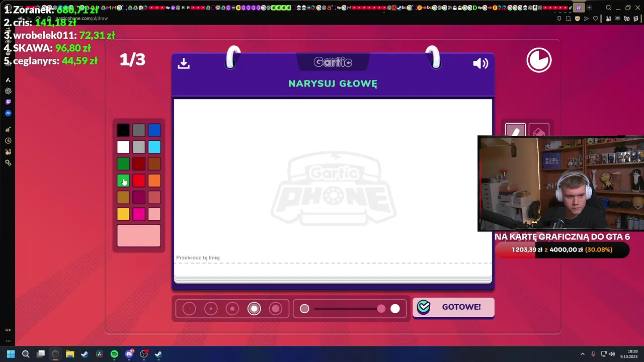This screenshot has width=644, height=362.
Task: Download the drawing with the download icon
Action: point(184,63)
